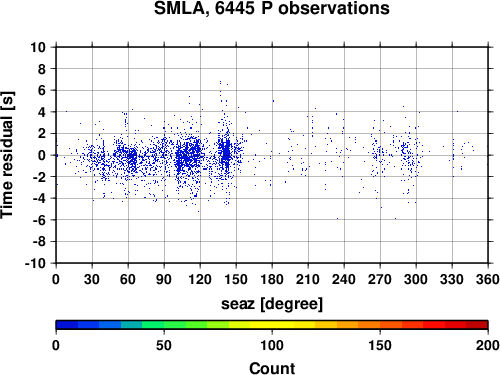Screen dimensions: 500x375
Task: Click x-axis tick label '360'
Action: pyautogui.click(x=488, y=279)
